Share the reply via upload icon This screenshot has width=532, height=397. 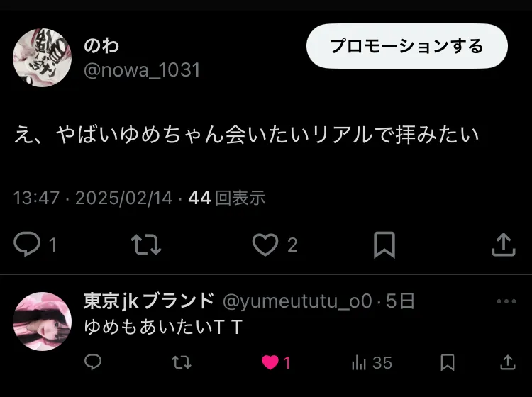tap(508, 362)
